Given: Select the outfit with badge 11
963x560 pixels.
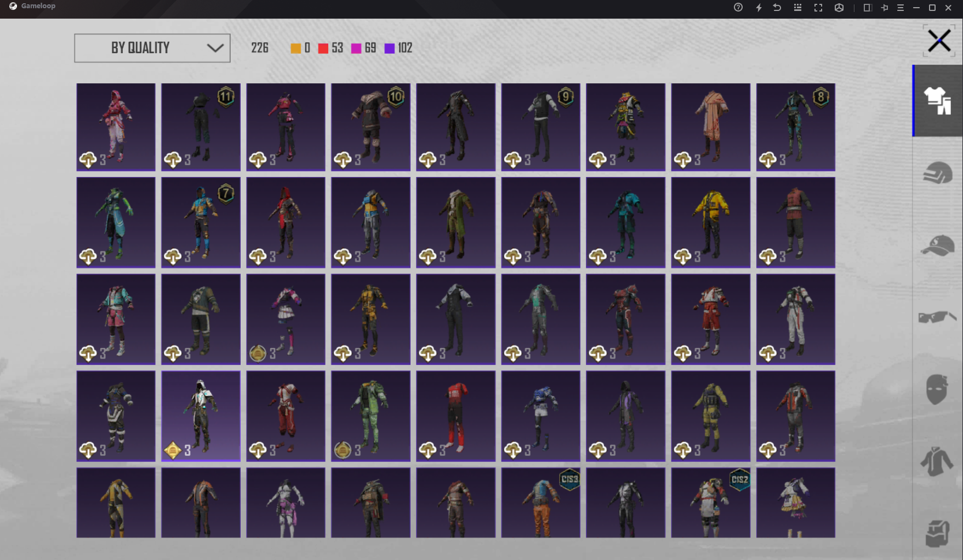Looking at the screenshot, I should pyautogui.click(x=201, y=127).
